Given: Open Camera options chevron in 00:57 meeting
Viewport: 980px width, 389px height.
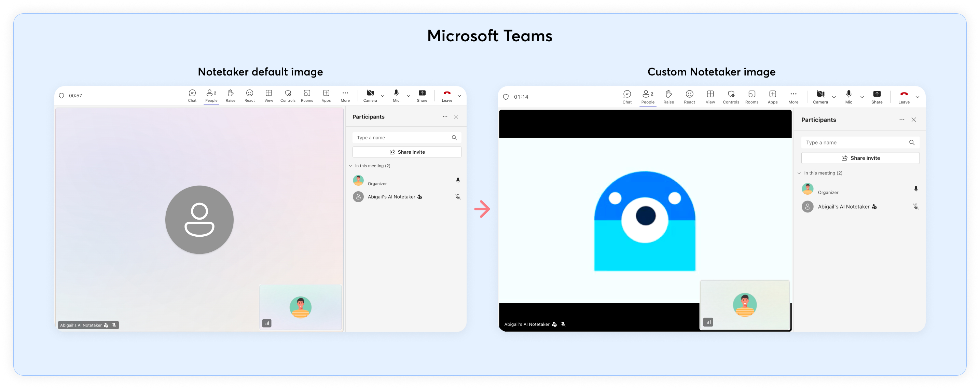Looking at the screenshot, I should pyautogui.click(x=383, y=96).
